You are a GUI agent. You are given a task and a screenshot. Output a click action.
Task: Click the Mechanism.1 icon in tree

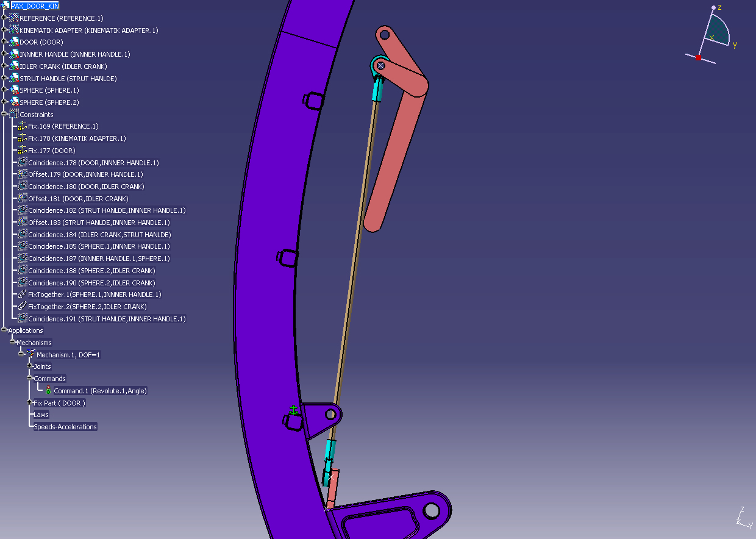coord(30,354)
